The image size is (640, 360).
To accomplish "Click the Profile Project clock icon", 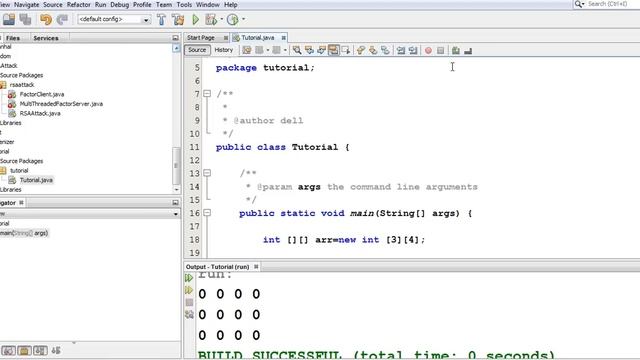I will [x=233, y=19].
